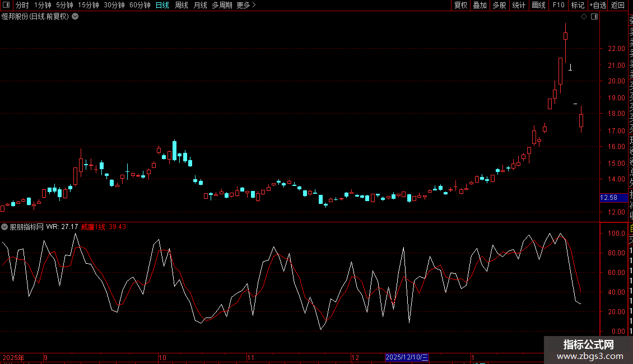Switch to the 分时 intraday view
This screenshot has width=633, height=364.
(22, 5)
